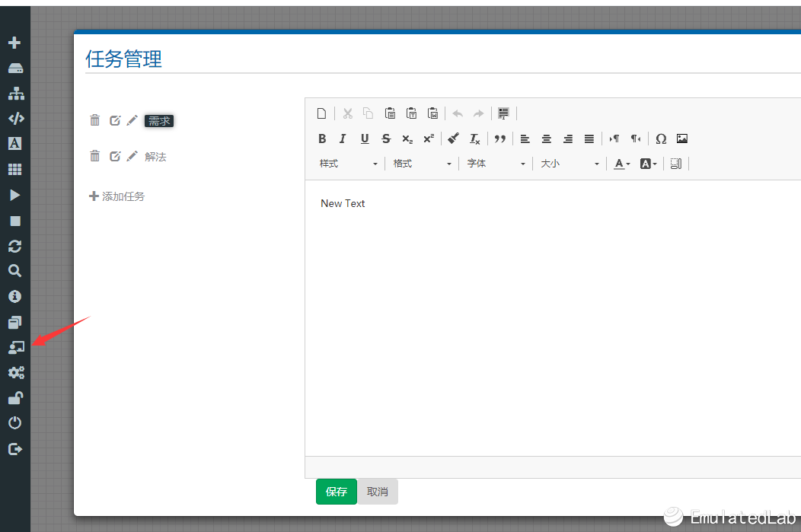Align text right
Screen dimensions: 801x532
[x=568, y=139]
